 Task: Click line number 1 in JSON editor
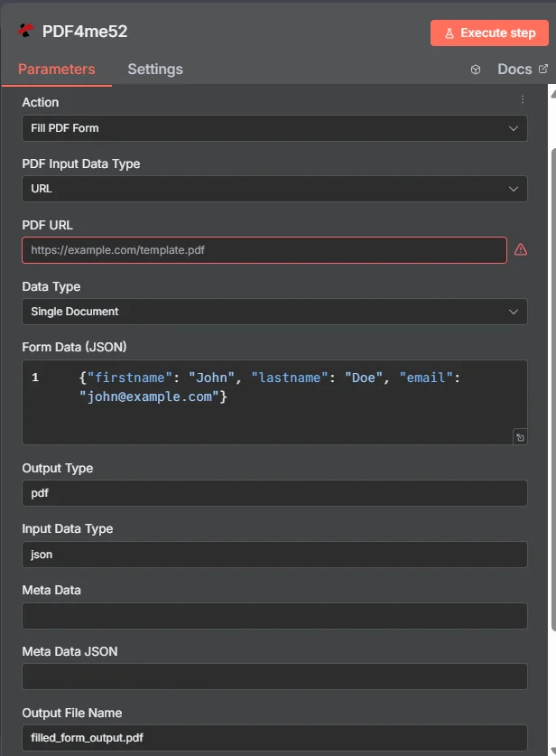point(35,377)
